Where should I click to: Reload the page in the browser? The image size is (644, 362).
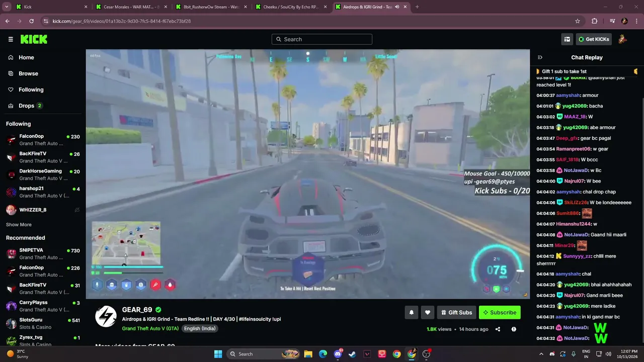pos(32,21)
